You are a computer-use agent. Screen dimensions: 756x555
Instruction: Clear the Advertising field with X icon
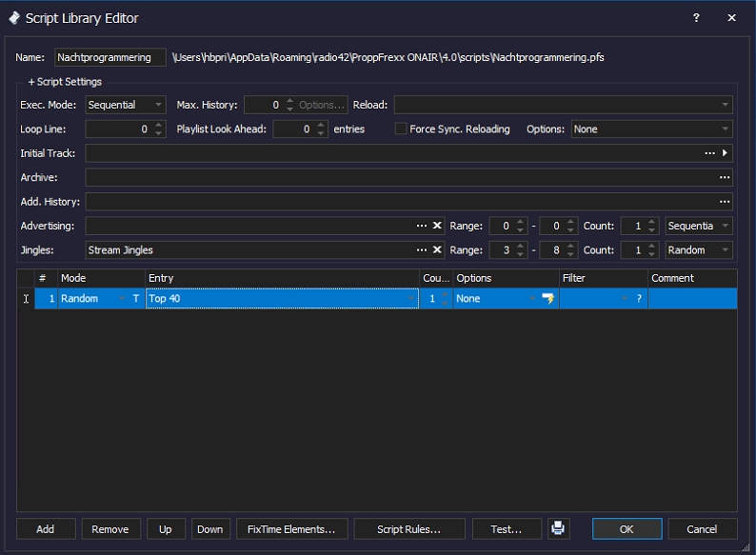point(437,226)
